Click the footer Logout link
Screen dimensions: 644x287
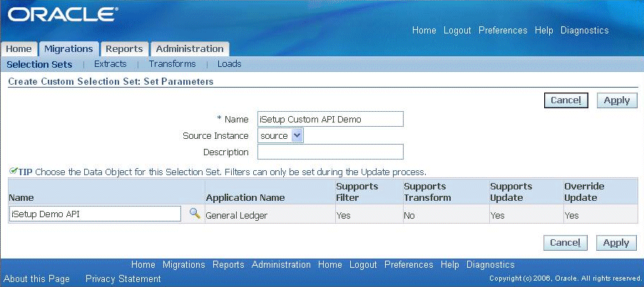pyautogui.click(x=363, y=264)
